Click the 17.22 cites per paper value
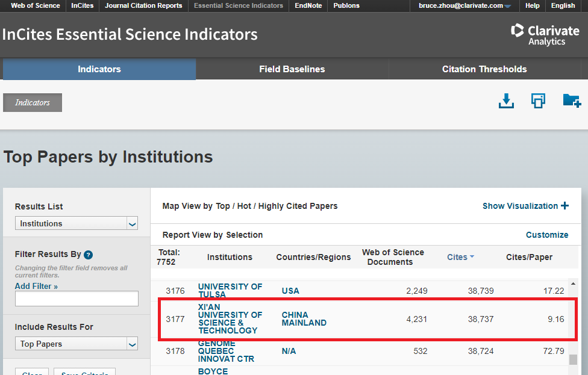The image size is (588, 375). (554, 291)
